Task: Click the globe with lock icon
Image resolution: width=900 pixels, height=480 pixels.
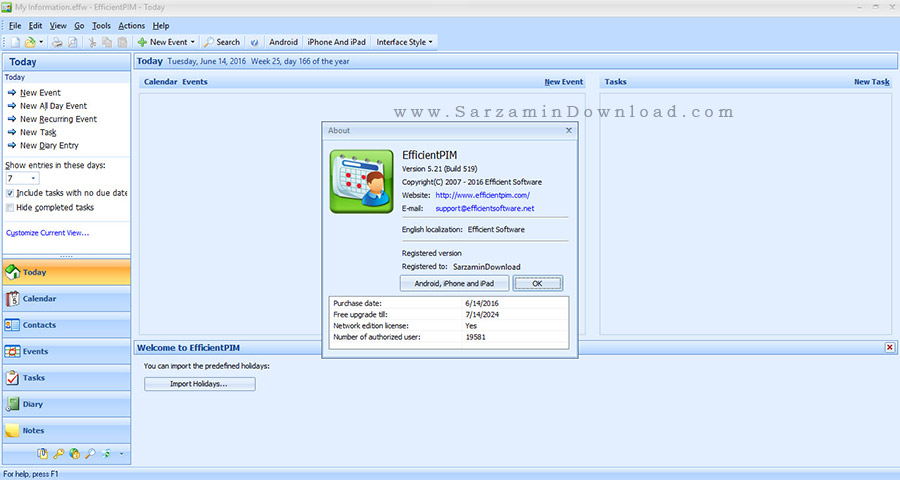Action: click(75, 454)
